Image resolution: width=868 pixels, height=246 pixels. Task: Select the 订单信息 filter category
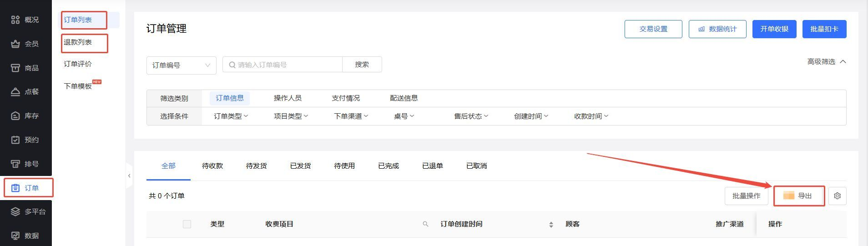(230, 98)
